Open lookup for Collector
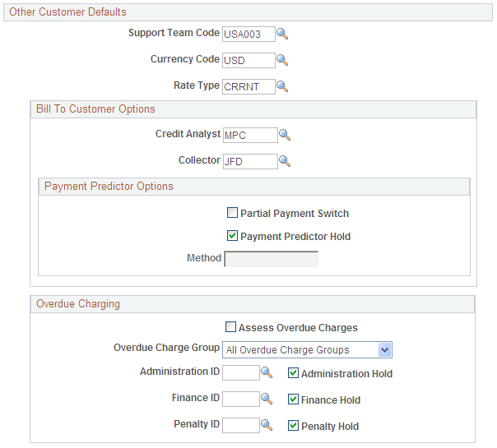The image size is (497, 448). [x=285, y=161]
